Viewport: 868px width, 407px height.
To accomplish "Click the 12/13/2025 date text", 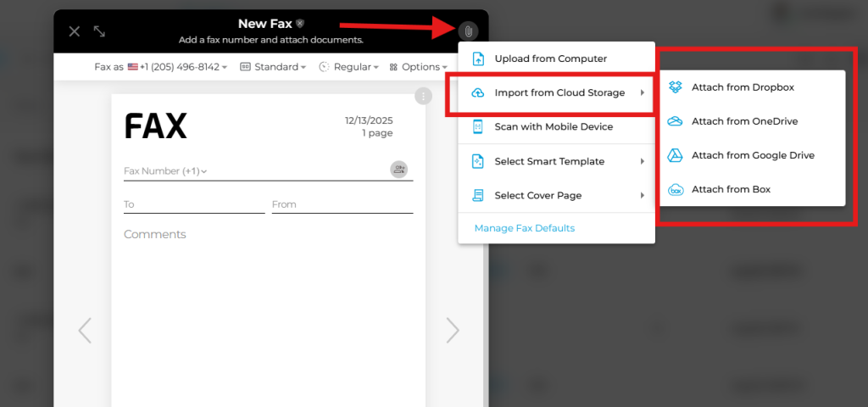I will [369, 120].
